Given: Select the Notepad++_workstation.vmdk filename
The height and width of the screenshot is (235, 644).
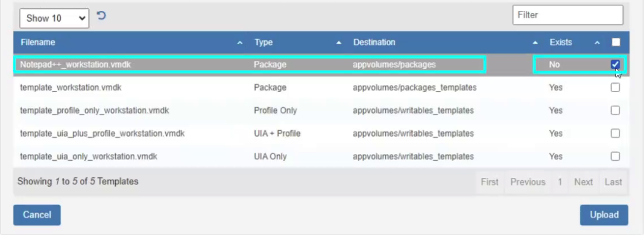Looking at the screenshot, I should click(75, 65).
